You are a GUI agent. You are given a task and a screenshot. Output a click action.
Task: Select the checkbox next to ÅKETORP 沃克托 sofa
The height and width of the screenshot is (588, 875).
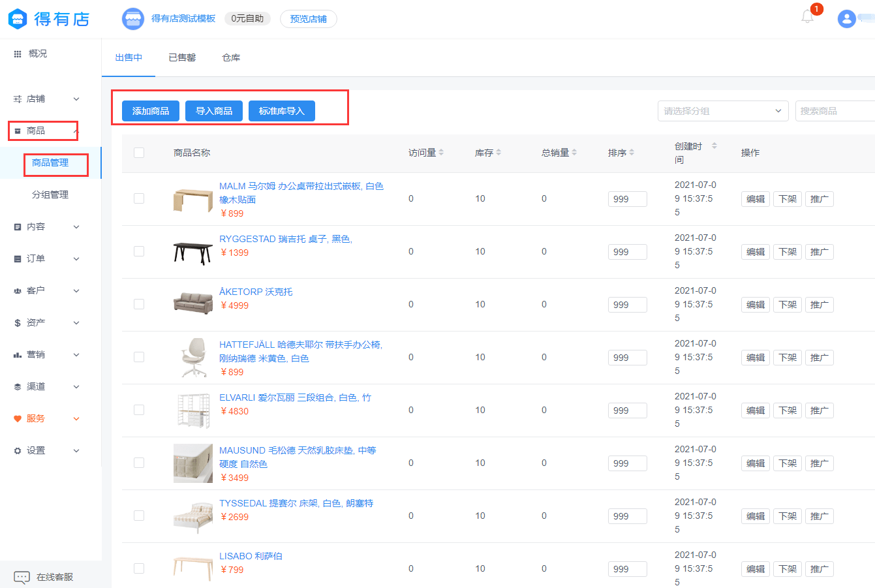(139, 304)
